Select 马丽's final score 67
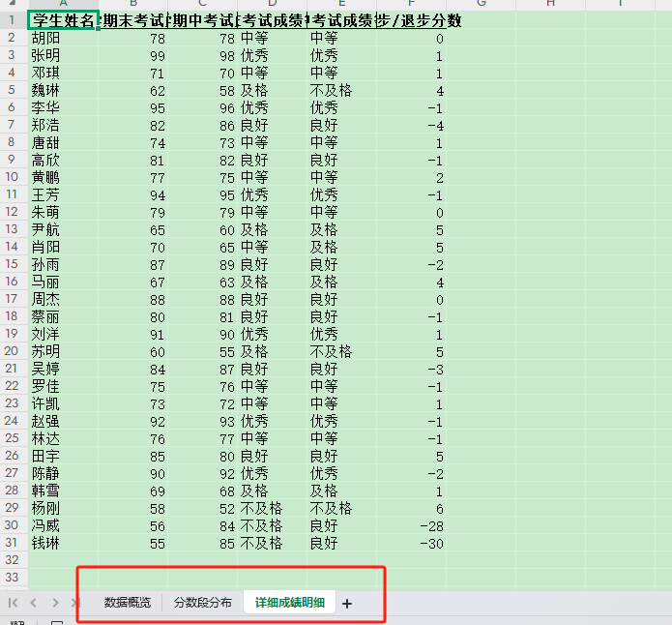This screenshot has height=625, width=672. [x=132, y=282]
